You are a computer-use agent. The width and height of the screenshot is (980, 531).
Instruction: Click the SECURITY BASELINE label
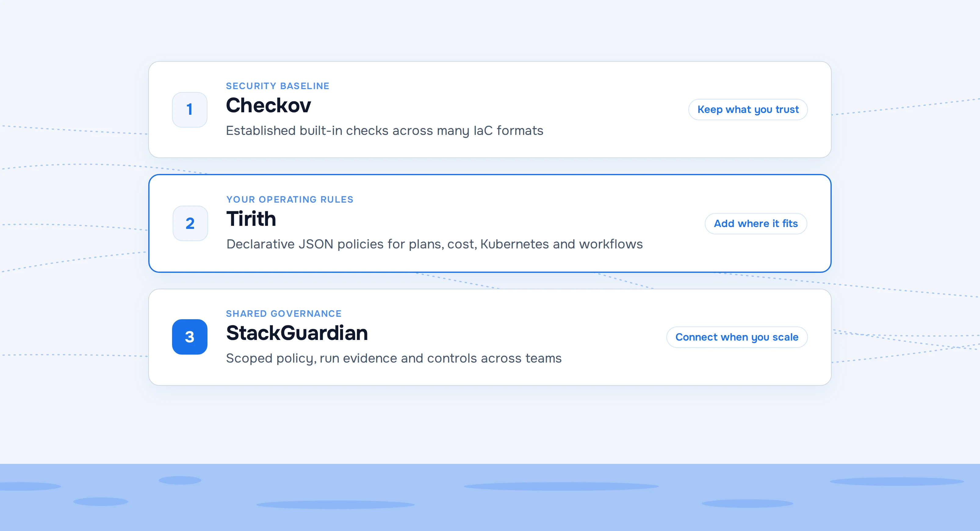[x=277, y=86]
